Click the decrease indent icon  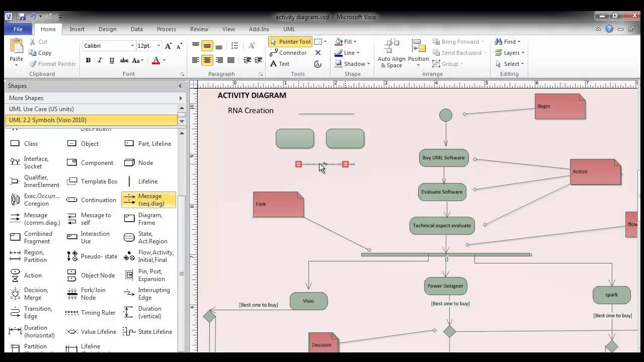tap(247, 60)
